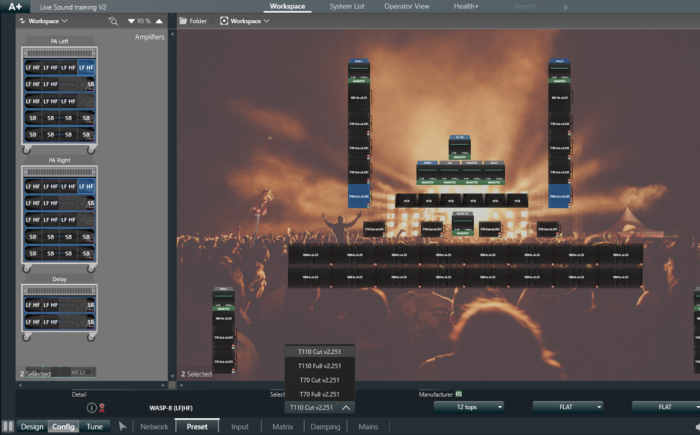Image resolution: width=700 pixels, height=435 pixels.
Task: Click the info icon next to WASP-8
Action: [x=92, y=408]
